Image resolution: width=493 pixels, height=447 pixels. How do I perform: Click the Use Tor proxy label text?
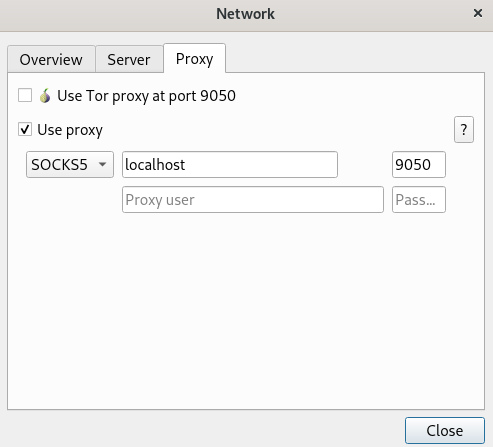[x=146, y=96]
